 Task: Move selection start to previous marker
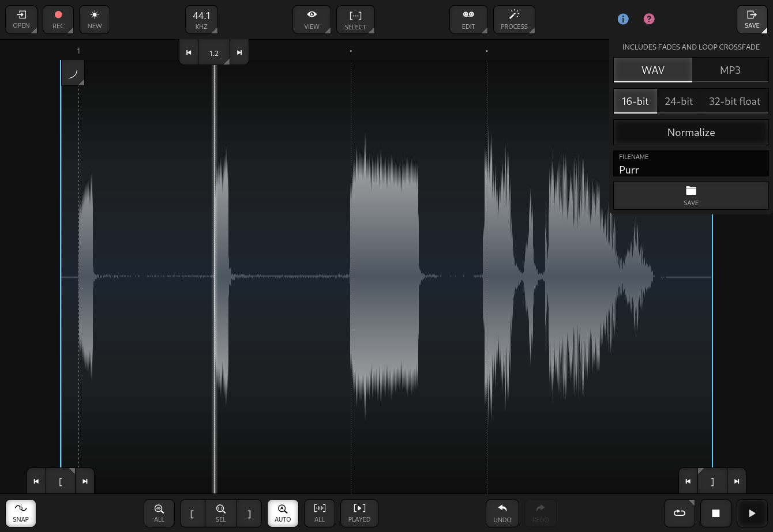(x=36, y=481)
